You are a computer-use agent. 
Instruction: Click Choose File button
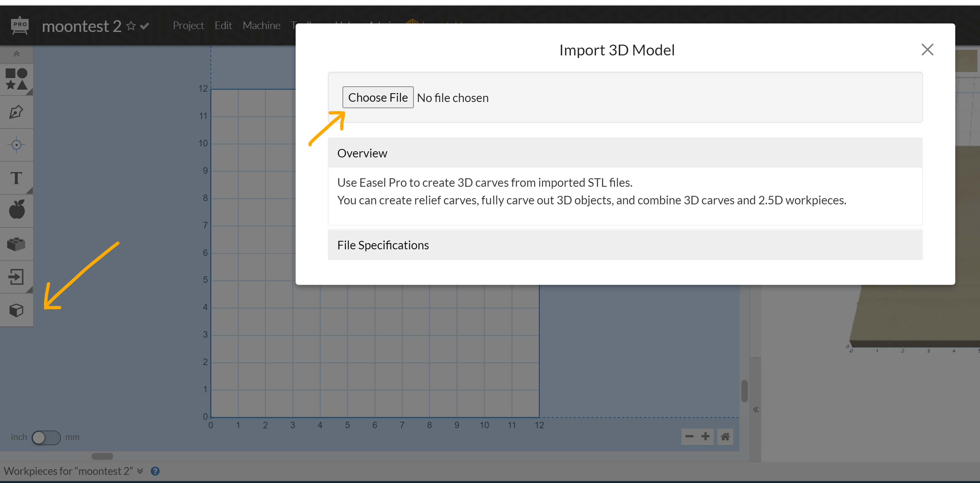click(378, 97)
